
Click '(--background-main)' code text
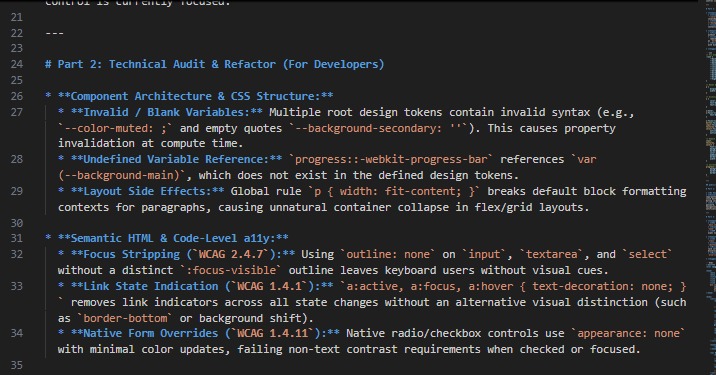coord(119,175)
